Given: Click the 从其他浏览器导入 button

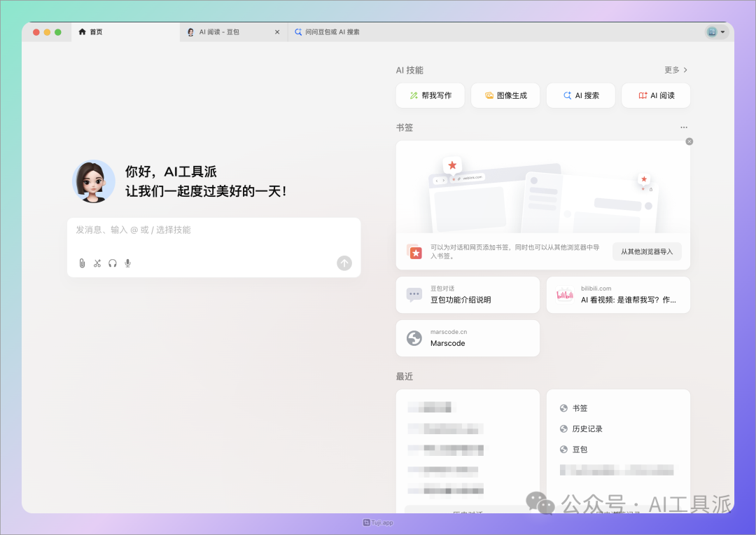Looking at the screenshot, I should click(647, 251).
